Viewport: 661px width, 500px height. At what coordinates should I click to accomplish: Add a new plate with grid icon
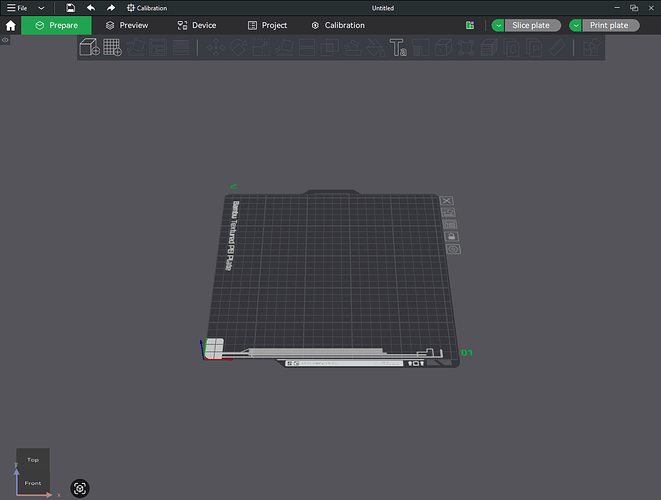112,47
